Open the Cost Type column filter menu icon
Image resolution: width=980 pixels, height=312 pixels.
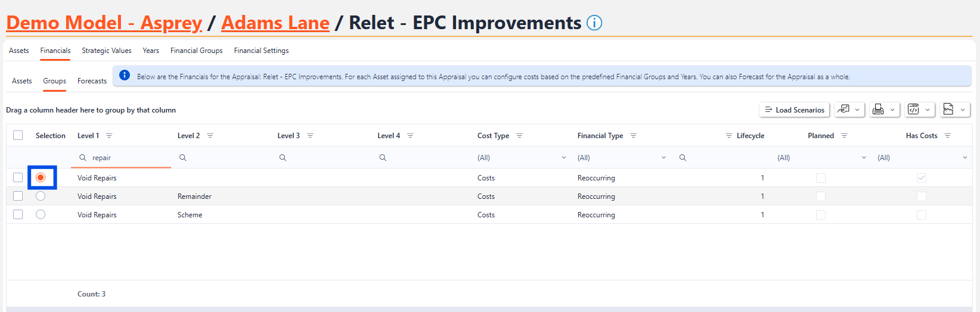click(519, 136)
